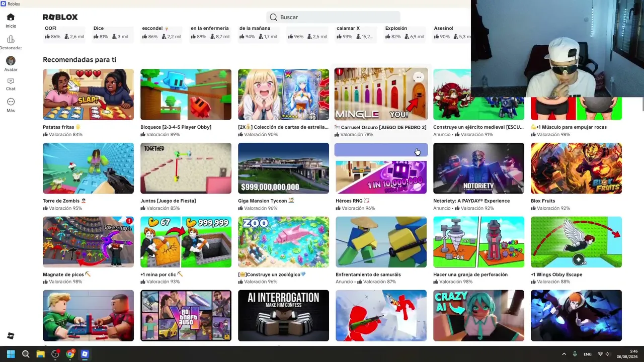
Task: Open the Notoriety PAYDAY Experience thumbnail
Action: (478, 168)
